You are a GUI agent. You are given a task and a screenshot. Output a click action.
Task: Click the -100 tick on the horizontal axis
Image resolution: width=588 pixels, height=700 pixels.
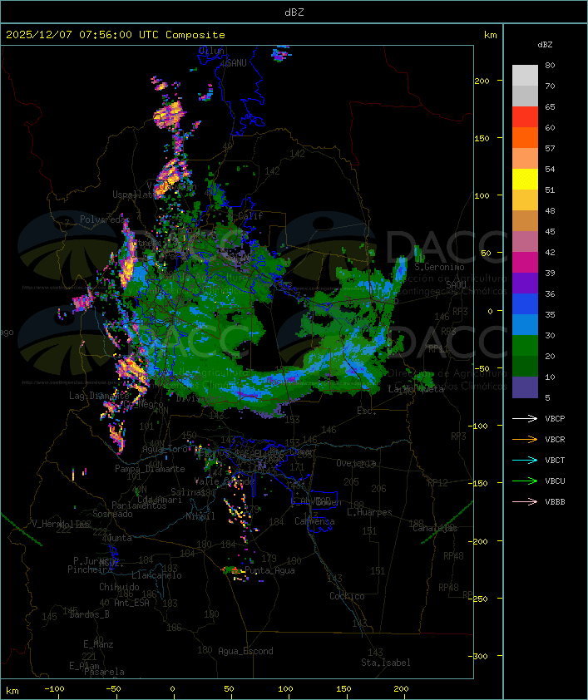(54, 689)
